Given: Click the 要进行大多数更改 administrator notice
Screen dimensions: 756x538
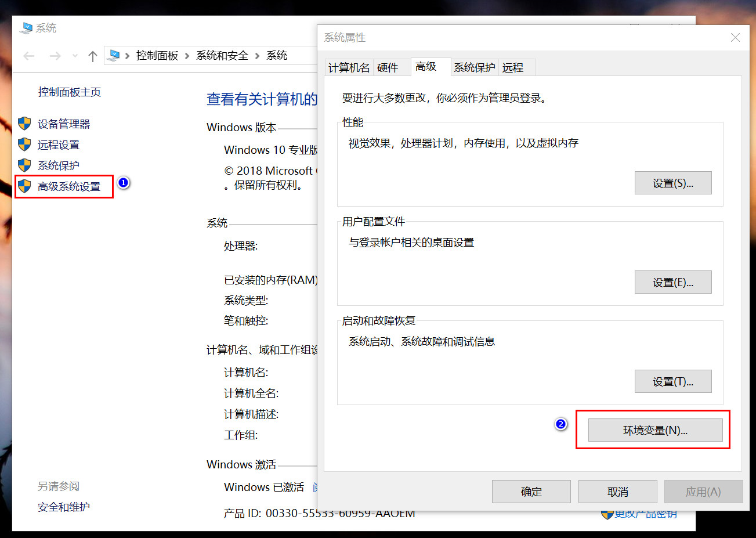Looking at the screenshot, I should (x=444, y=98).
